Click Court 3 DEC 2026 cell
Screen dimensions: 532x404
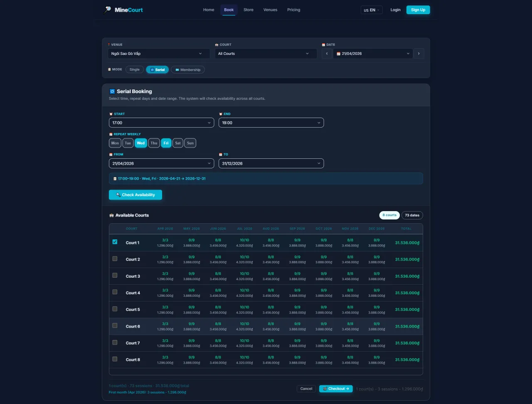tap(377, 276)
